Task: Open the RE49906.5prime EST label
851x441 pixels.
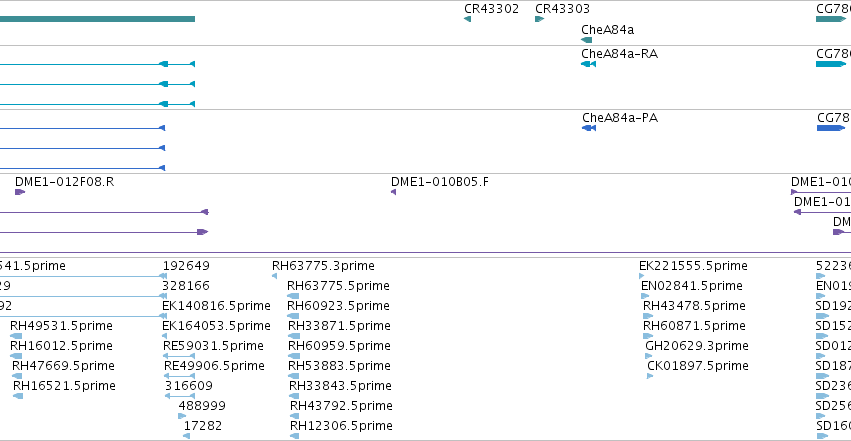Action: pos(214,366)
